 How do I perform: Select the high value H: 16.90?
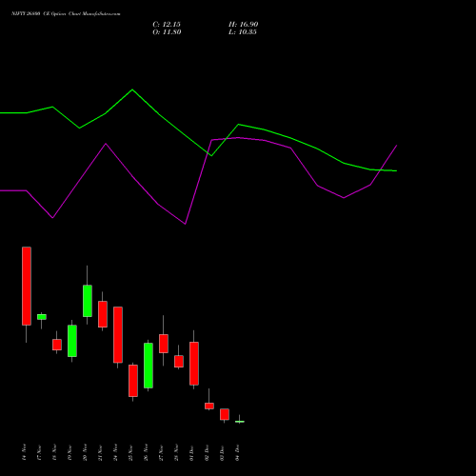click(x=244, y=25)
